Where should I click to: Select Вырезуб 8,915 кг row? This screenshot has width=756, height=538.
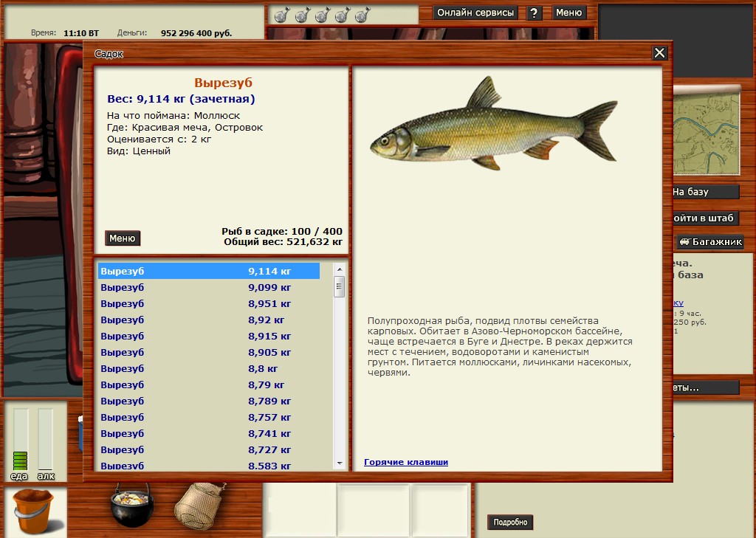(x=209, y=336)
